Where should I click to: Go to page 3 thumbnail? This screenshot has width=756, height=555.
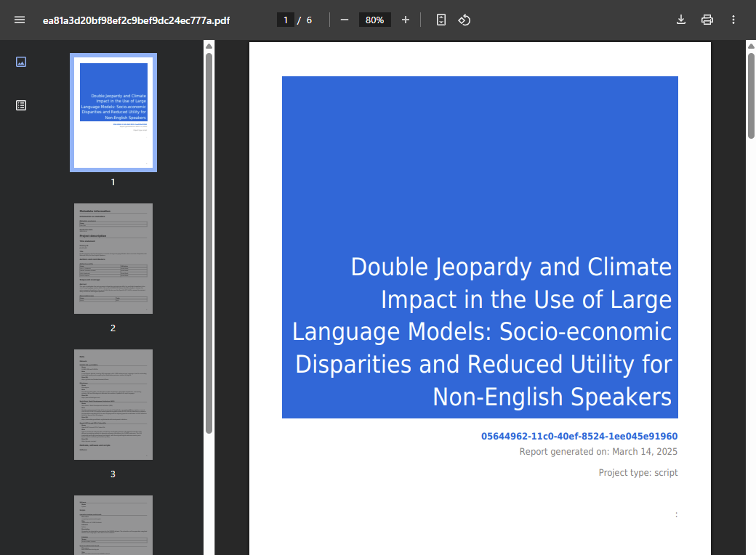(x=113, y=405)
